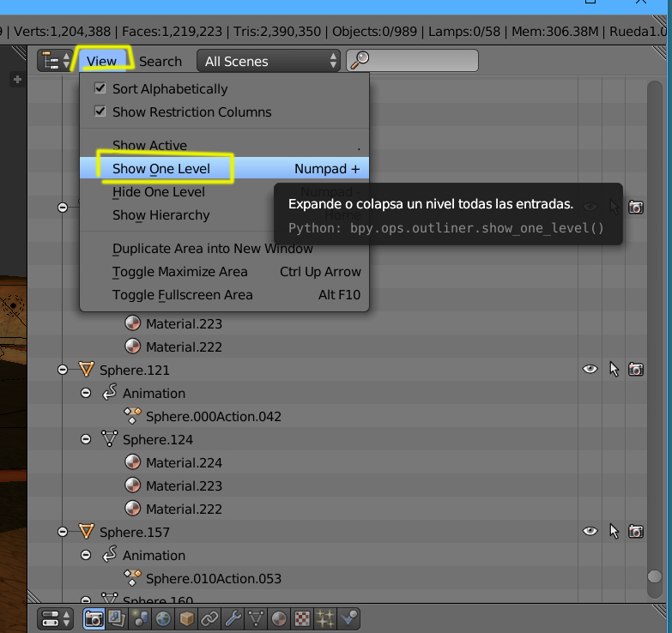
Task: Click the Objects:0/989 statistic
Action: pyautogui.click(x=374, y=31)
